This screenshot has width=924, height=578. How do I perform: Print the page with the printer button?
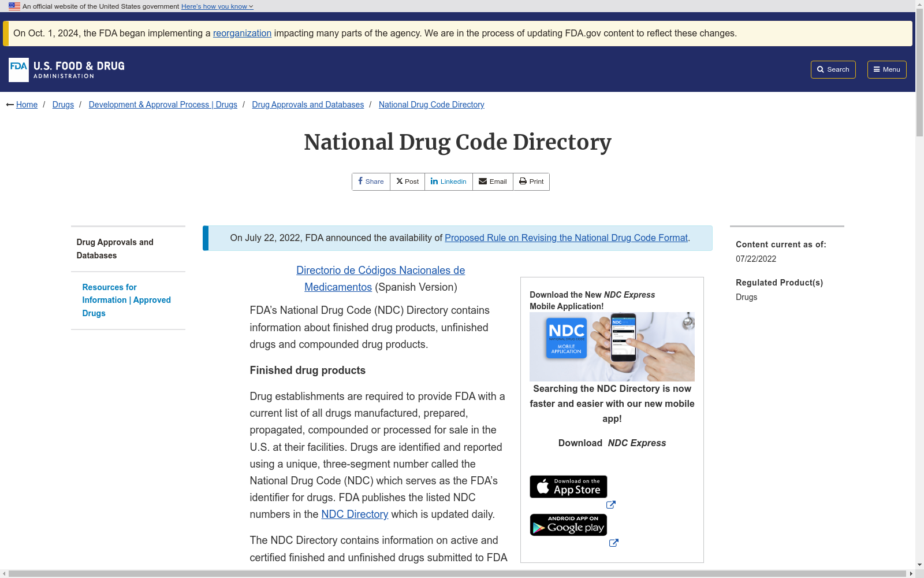coord(531,181)
